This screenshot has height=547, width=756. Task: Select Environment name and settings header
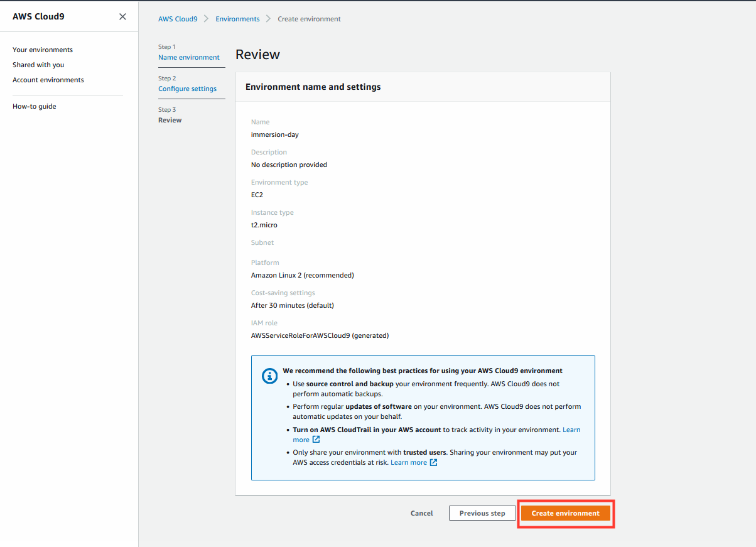[313, 87]
